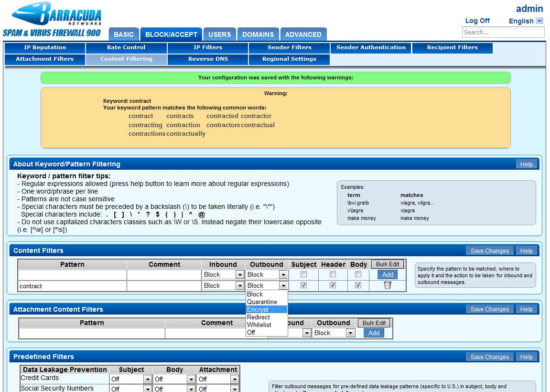Toggle the Body checkbox for contract row
The image size is (550, 392).
(358, 285)
